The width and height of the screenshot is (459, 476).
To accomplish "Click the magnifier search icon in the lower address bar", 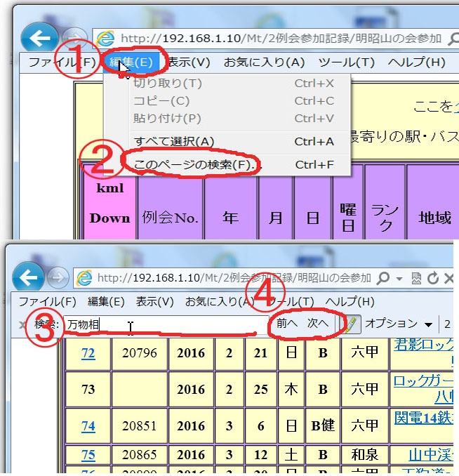I will [x=383, y=279].
